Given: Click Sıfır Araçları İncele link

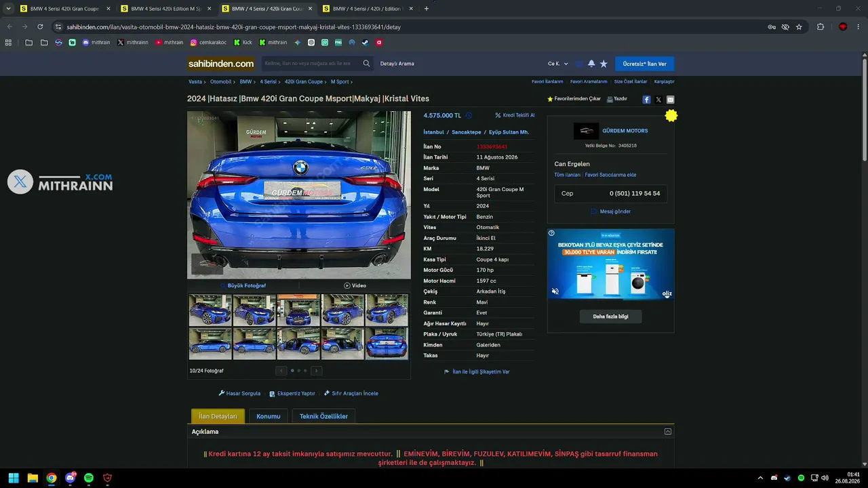Looking at the screenshot, I should [x=351, y=393].
